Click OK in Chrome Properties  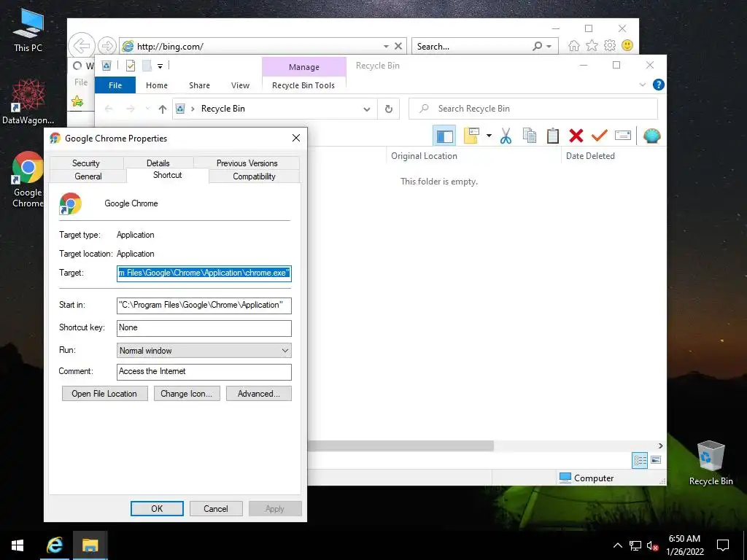click(x=157, y=508)
